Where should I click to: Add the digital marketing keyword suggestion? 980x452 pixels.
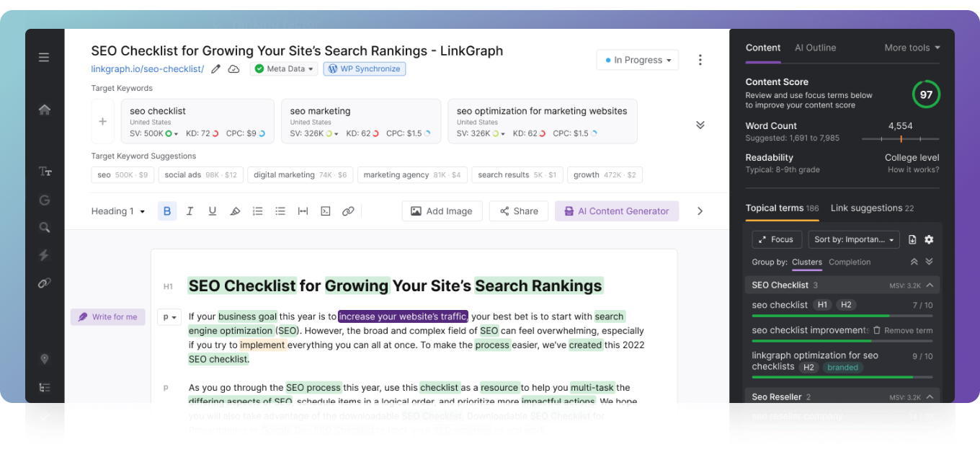(300, 174)
